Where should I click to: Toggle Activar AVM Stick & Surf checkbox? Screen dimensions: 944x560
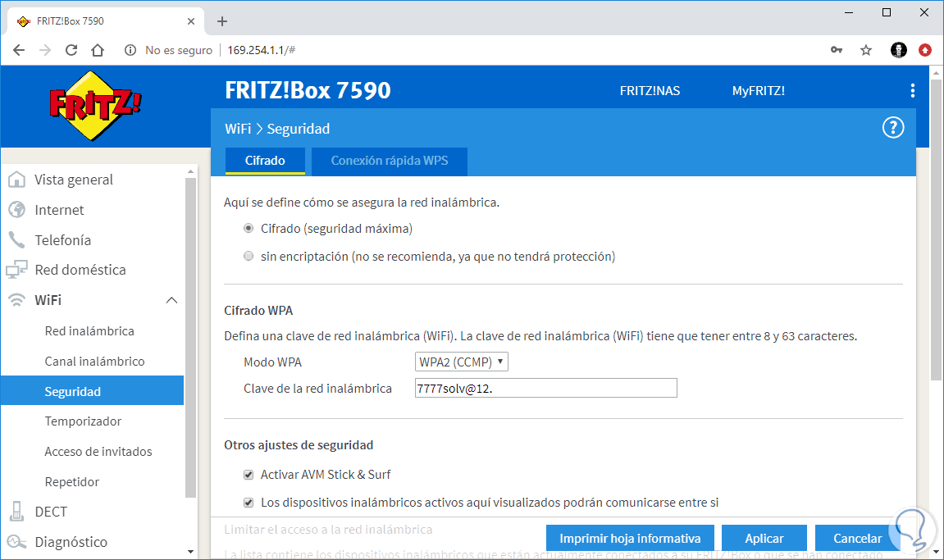pyautogui.click(x=248, y=475)
